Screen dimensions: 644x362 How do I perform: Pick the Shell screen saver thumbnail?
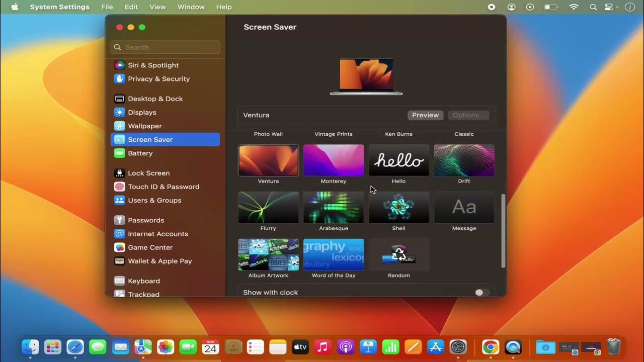click(x=399, y=207)
